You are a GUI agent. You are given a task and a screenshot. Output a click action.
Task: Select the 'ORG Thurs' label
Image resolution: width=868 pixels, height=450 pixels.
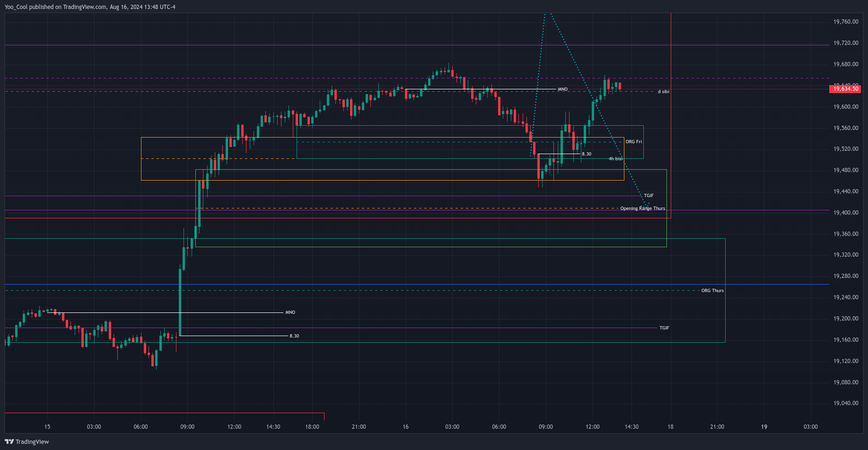[712, 291]
